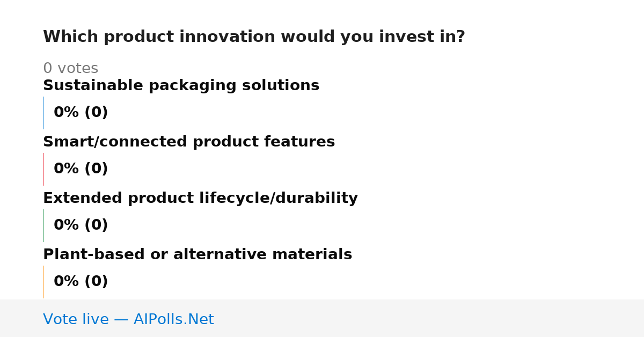644x337 pixels.
Task: Click the gray footer banner area
Action: tap(322, 318)
